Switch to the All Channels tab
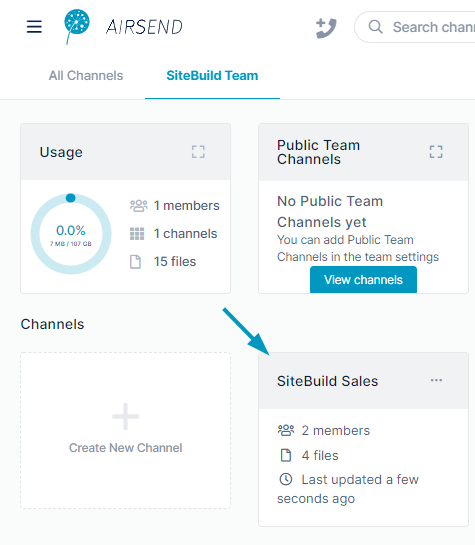 (86, 75)
